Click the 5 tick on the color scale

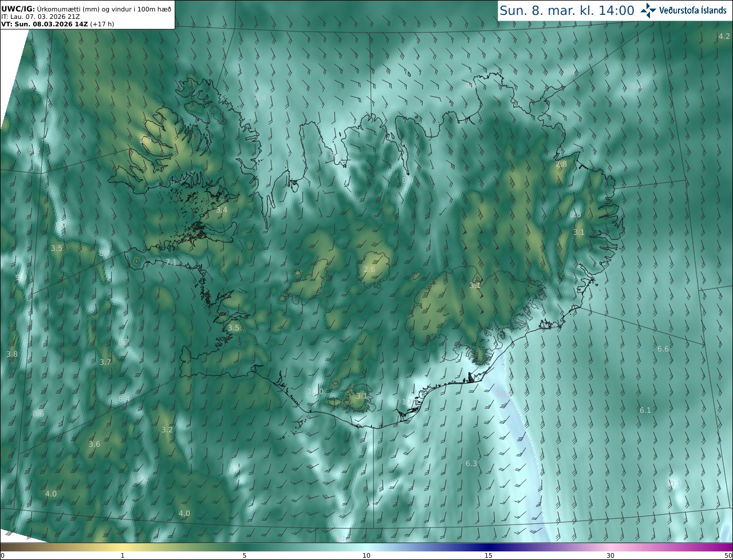tap(245, 555)
